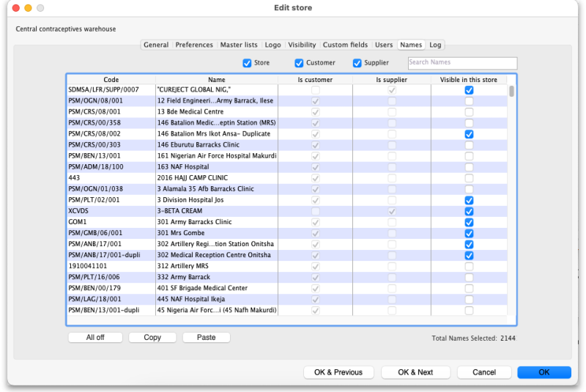Switch to the General tab

click(156, 45)
